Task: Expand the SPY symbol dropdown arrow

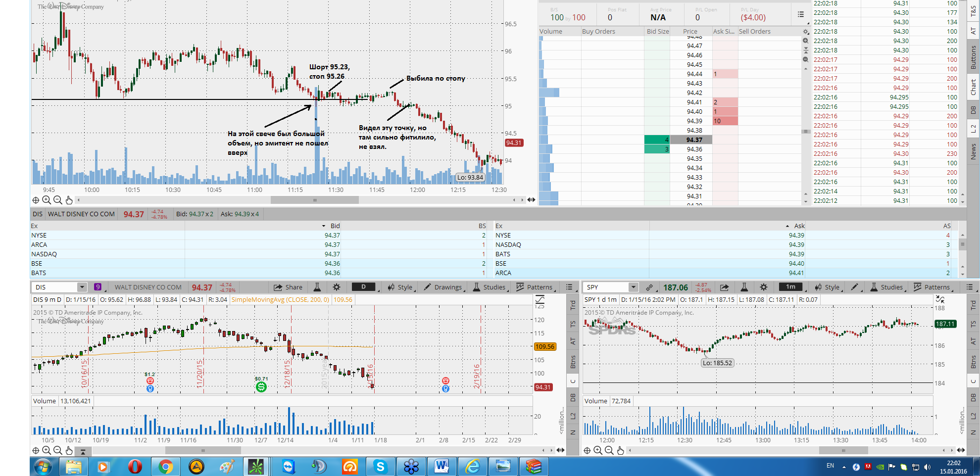Action: pyautogui.click(x=633, y=287)
